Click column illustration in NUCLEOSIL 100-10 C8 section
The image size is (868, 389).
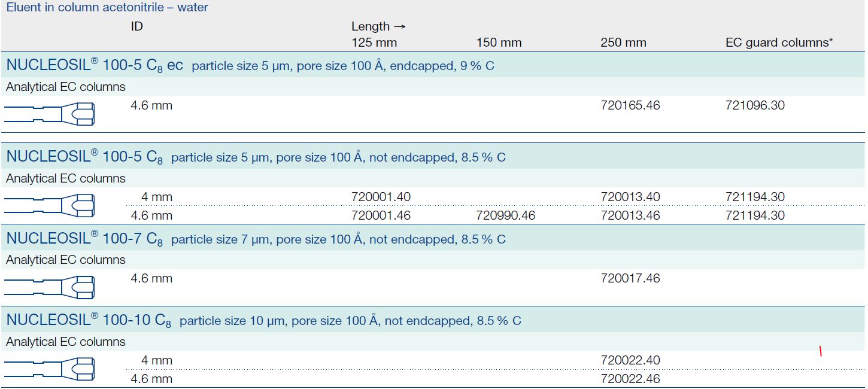[x=49, y=369]
